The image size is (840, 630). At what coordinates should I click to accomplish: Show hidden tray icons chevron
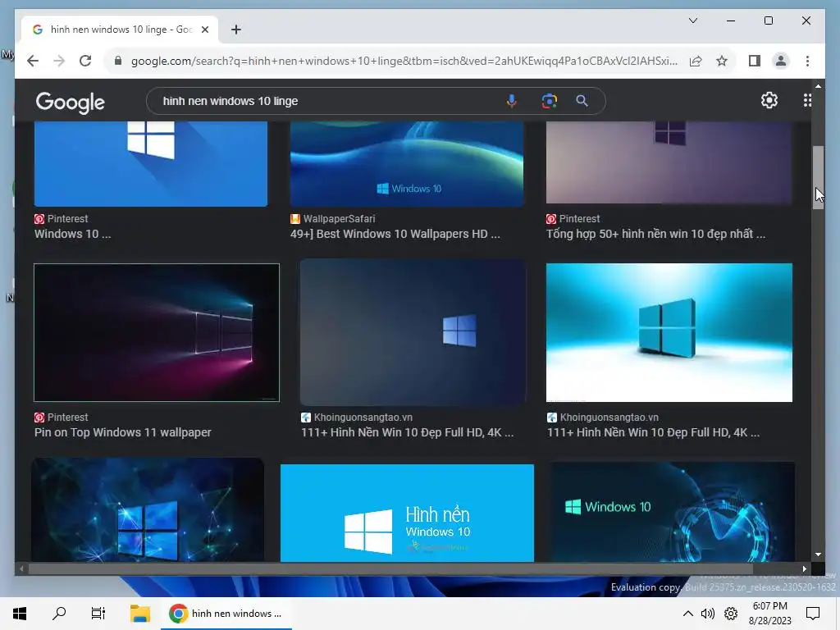click(688, 614)
